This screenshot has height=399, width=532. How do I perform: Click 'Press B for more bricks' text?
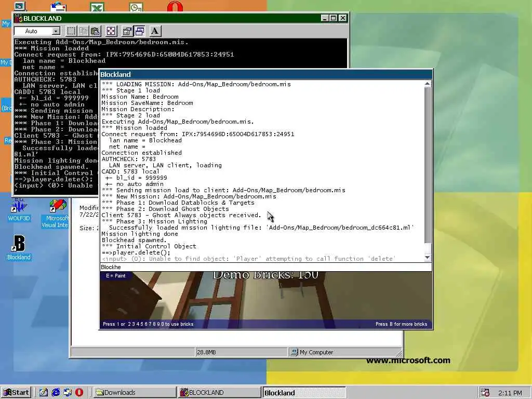click(x=402, y=324)
